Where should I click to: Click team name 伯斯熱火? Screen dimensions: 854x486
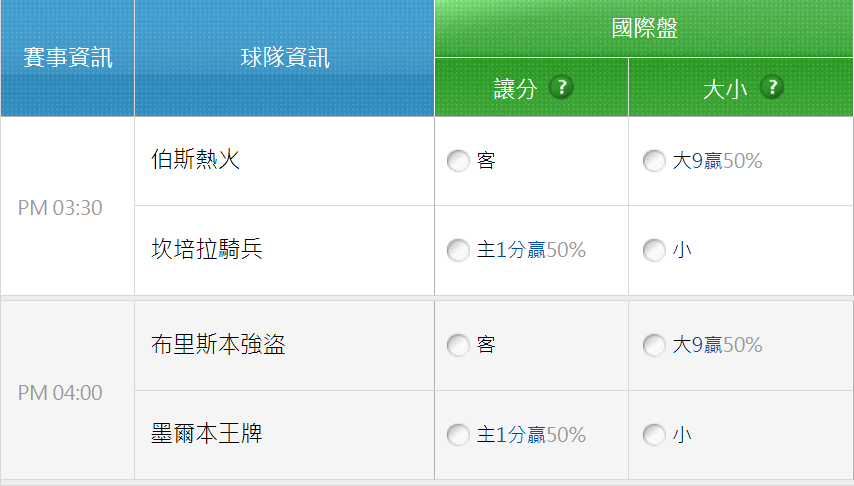[x=196, y=160]
